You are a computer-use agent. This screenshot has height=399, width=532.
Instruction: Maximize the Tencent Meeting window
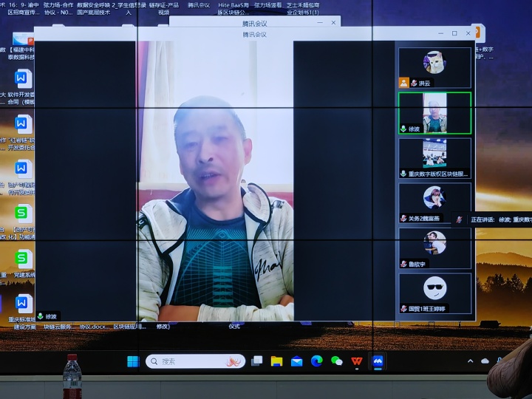pos(454,33)
